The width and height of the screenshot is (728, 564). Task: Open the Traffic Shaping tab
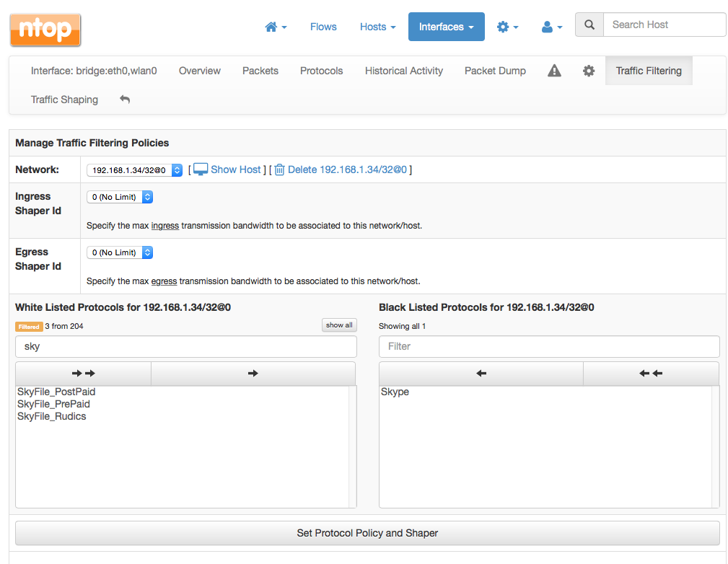point(64,100)
